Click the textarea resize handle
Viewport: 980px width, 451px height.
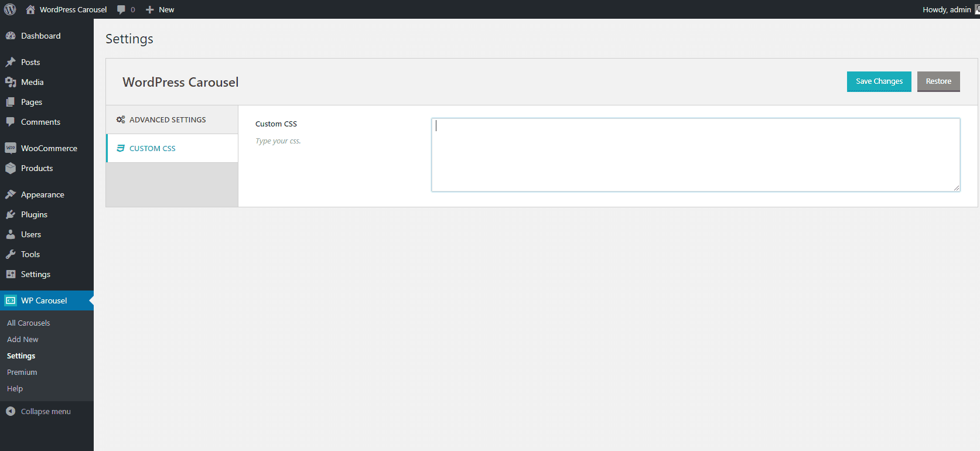pyautogui.click(x=956, y=187)
